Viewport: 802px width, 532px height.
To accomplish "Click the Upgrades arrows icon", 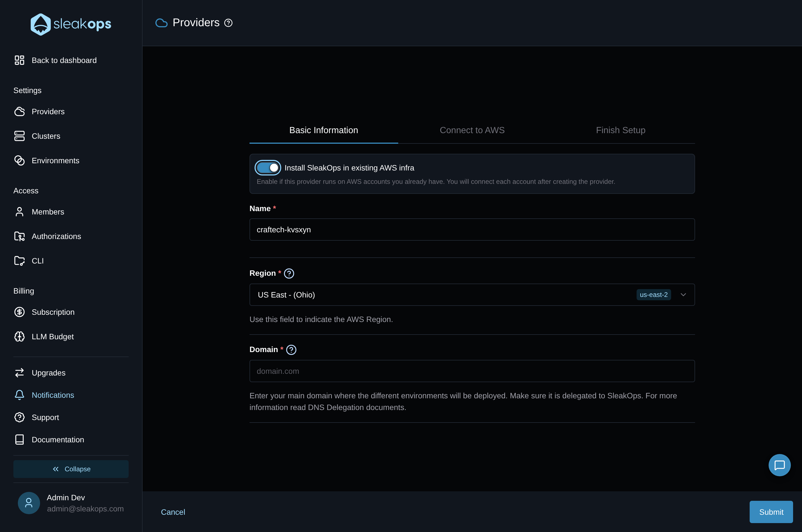I will click(19, 372).
